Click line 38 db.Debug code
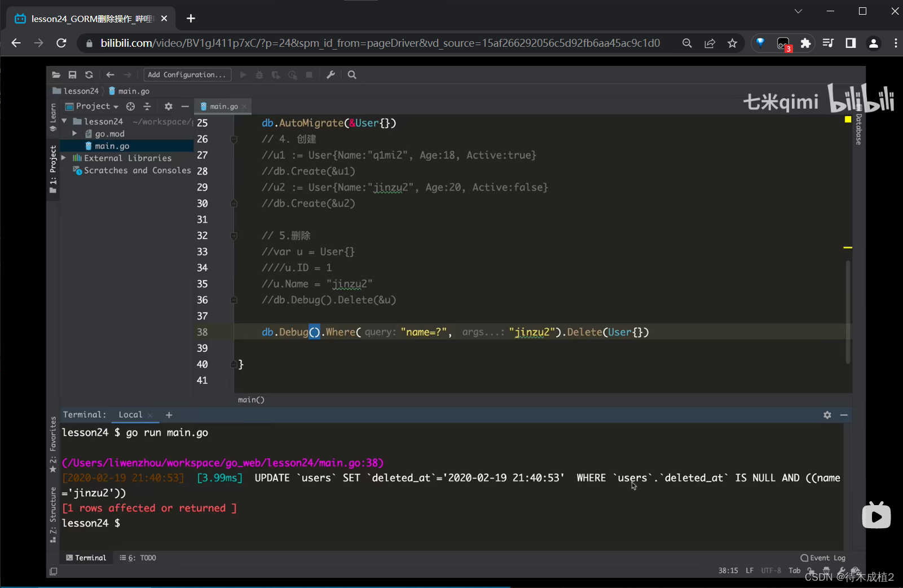The height and width of the screenshot is (588, 903). tap(455, 332)
